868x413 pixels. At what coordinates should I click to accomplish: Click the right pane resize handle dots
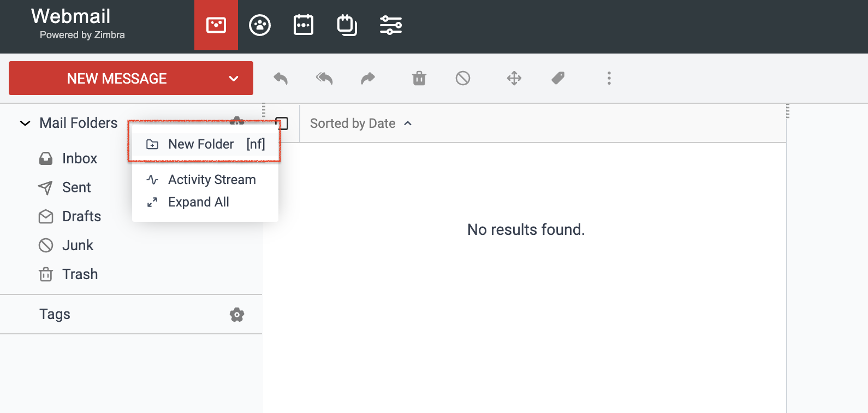788,111
